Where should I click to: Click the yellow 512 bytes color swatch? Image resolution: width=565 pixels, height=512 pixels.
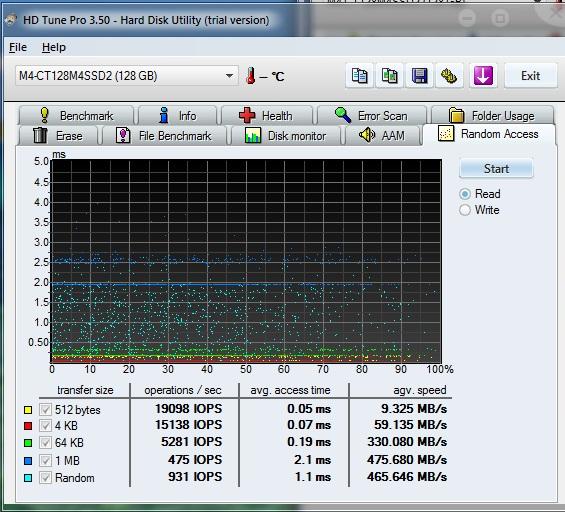tap(28, 410)
